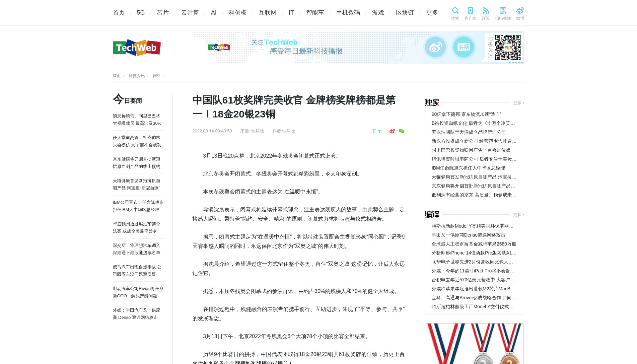Open news about 腾讯、阿里巴巴 大规模裁员

click(x=137, y=120)
